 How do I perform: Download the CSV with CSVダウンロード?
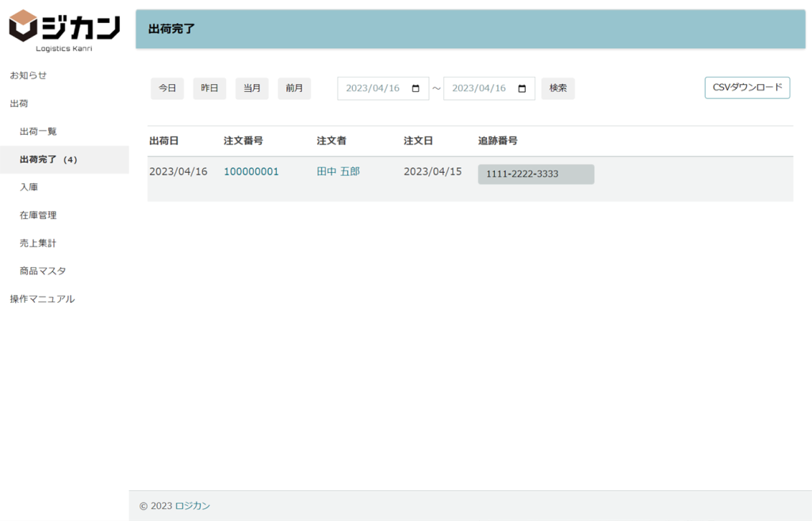[x=747, y=88]
